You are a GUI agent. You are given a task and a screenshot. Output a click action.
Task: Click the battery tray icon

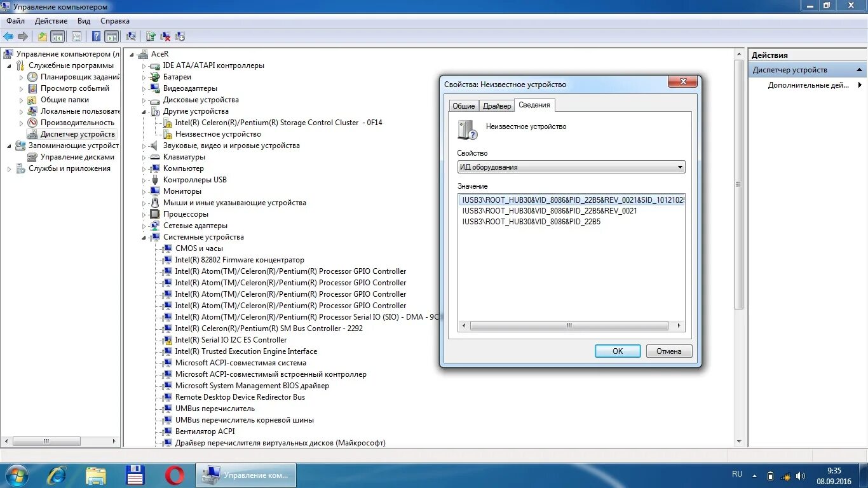[x=770, y=475]
